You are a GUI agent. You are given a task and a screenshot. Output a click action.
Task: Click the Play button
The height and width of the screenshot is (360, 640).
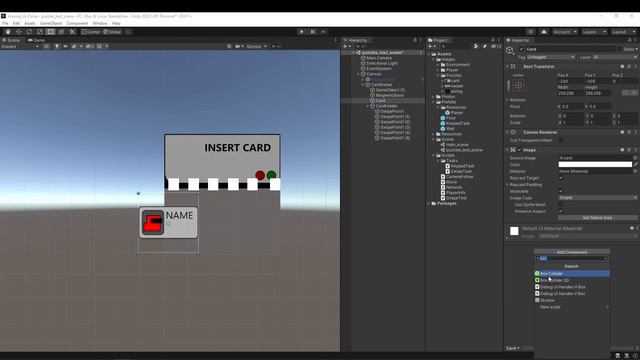302,32
